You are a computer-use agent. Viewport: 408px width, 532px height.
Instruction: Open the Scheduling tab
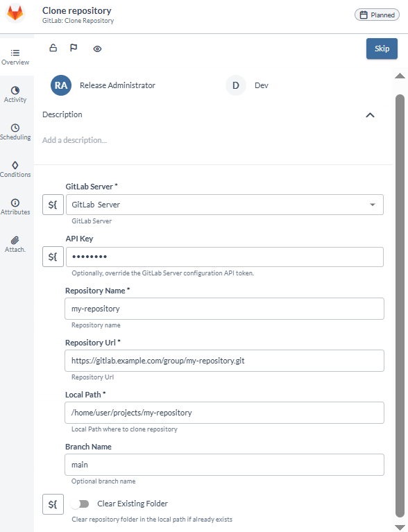coord(15,132)
